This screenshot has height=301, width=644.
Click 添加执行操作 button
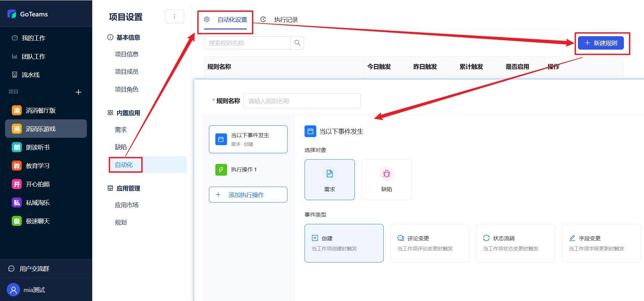click(x=248, y=195)
